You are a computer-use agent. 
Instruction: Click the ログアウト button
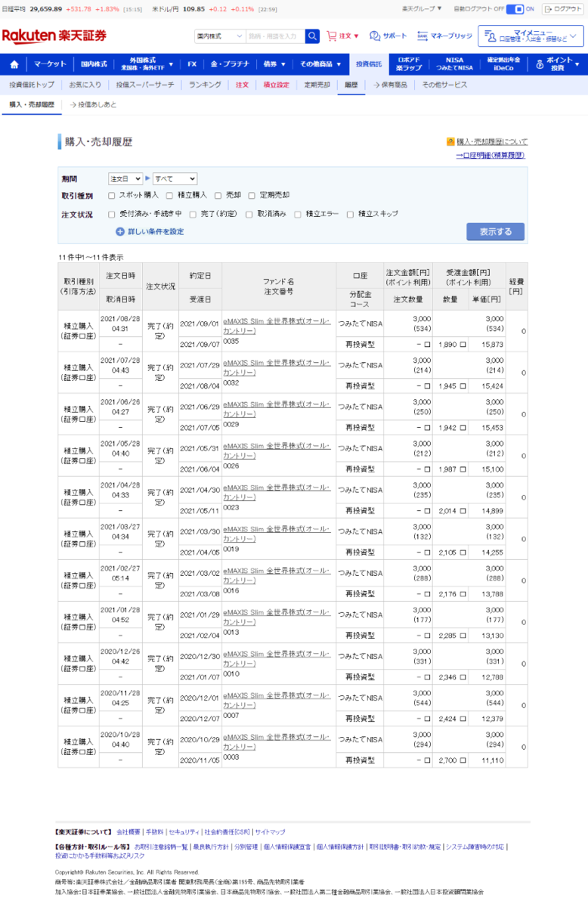(563, 9)
